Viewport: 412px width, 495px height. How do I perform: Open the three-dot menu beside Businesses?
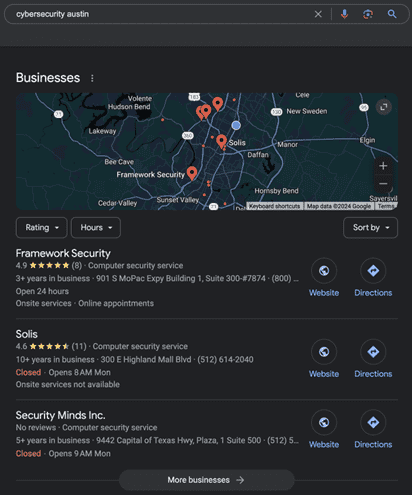click(92, 78)
